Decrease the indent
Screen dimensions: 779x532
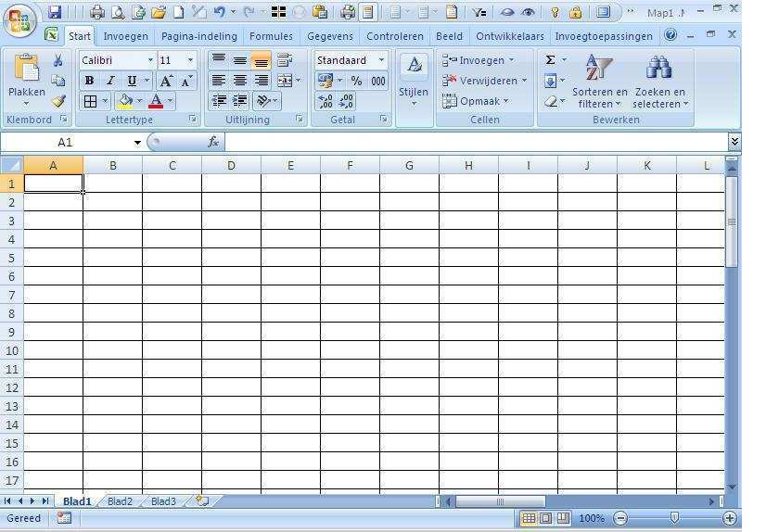pyautogui.click(x=219, y=101)
